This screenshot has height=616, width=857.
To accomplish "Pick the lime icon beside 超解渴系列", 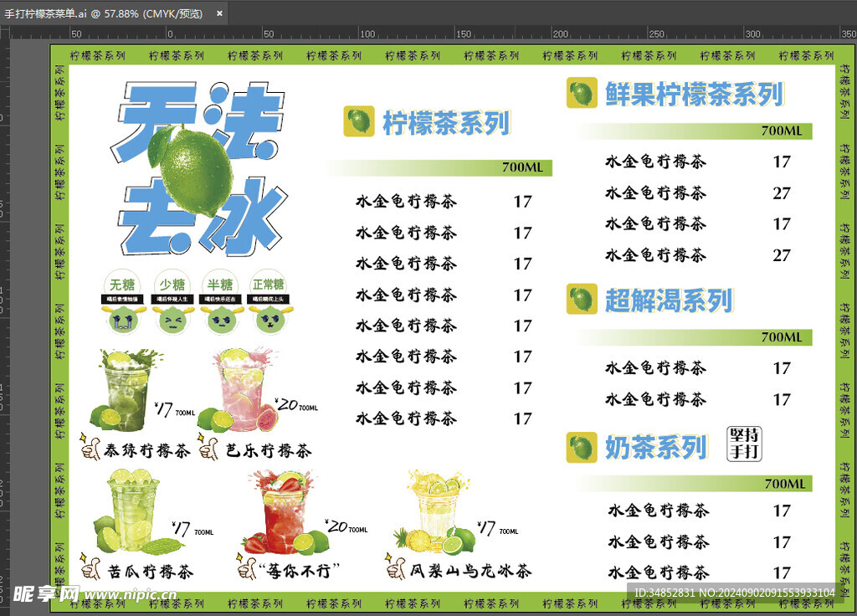I will click(582, 299).
